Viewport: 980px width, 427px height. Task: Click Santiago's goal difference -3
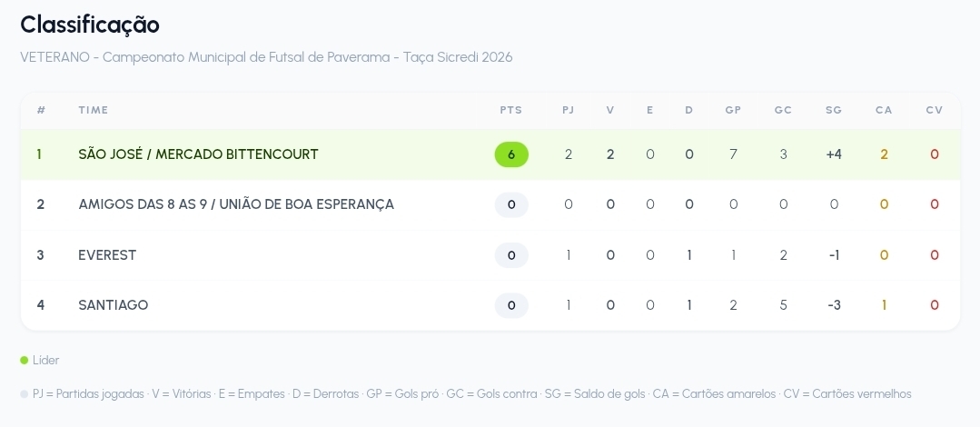pyautogui.click(x=834, y=305)
